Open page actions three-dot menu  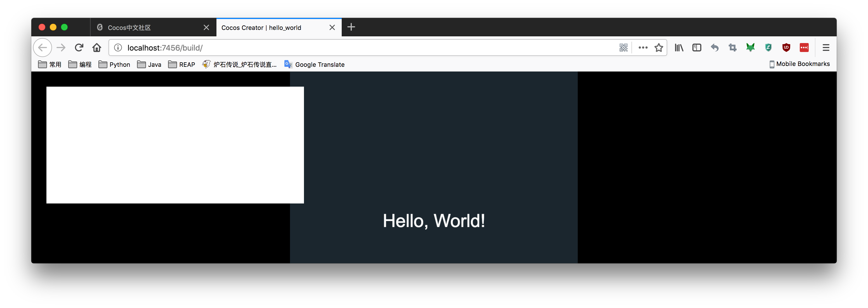pos(643,48)
